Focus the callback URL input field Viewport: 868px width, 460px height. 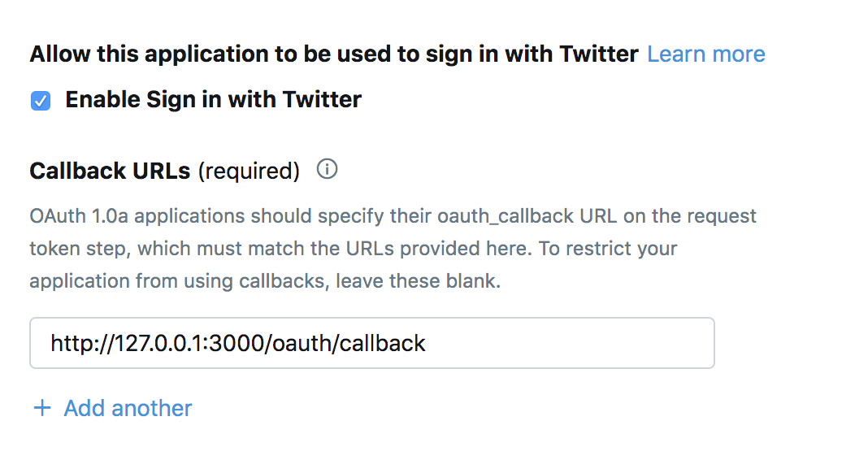pos(372,343)
